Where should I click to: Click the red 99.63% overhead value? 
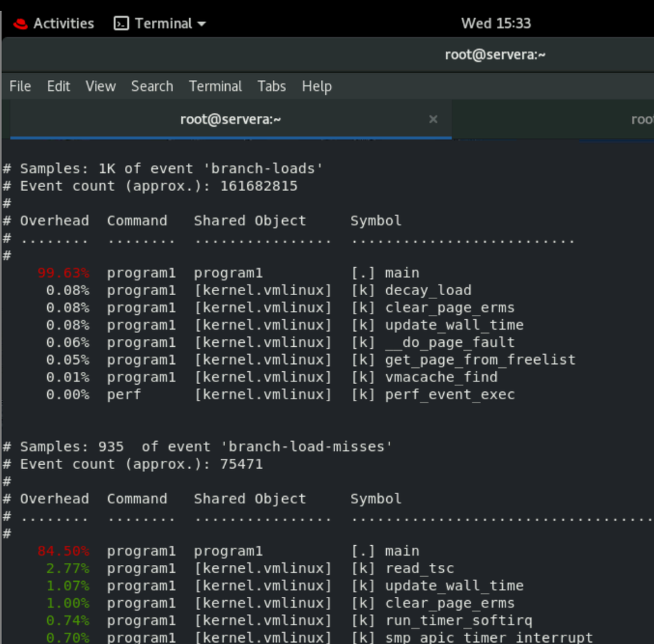64,273
